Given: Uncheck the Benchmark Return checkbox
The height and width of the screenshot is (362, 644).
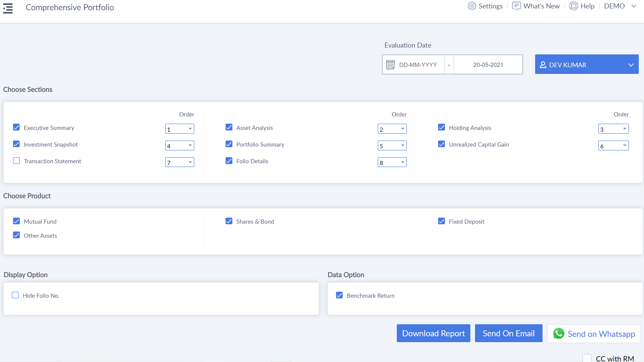Looking at the screenshot, I should click(x=339, y=295).
